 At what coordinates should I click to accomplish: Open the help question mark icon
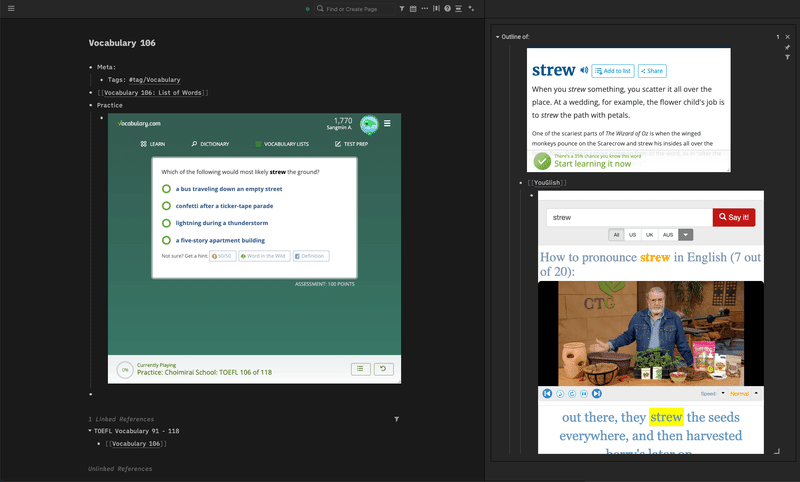[447, 9]
